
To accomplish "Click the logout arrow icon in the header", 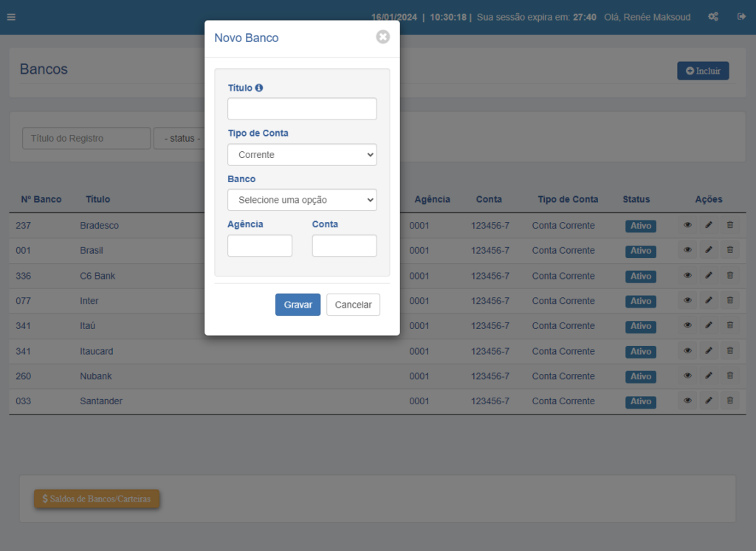I will coord(741,17).
